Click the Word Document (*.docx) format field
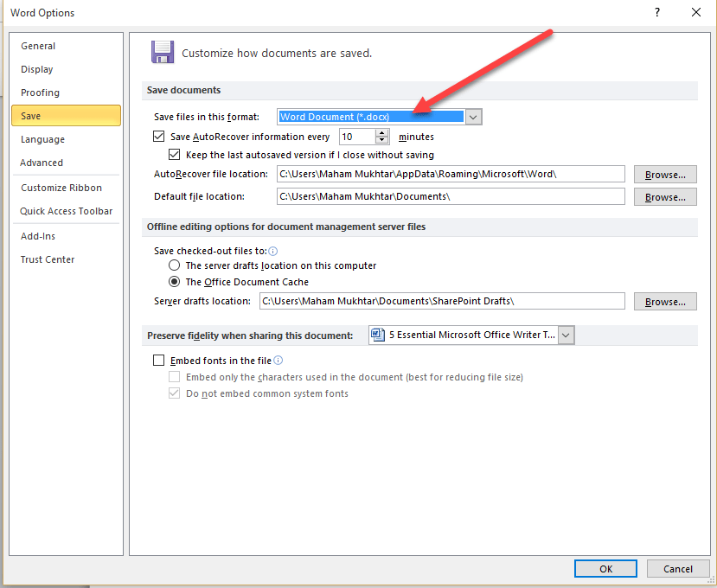Viewport: 717px width, 588px height. coord(371,117)
